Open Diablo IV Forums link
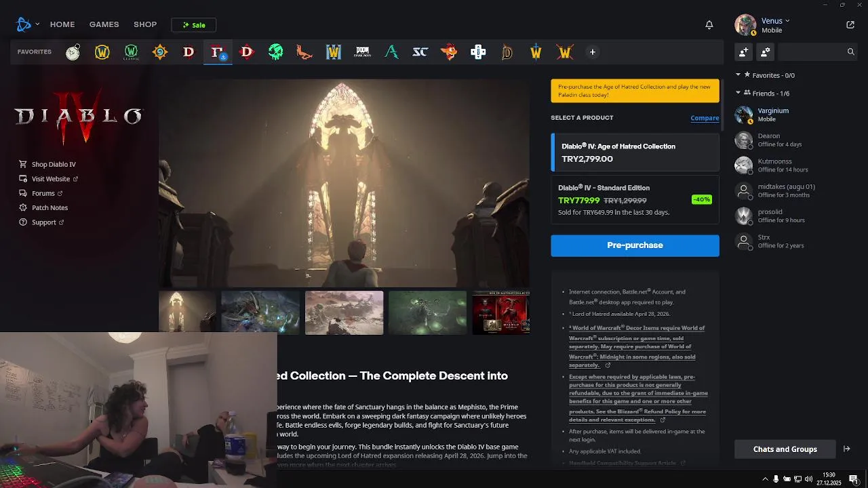Image resolution: width=868 pixels, height=488 pixels. click(41, 193)
